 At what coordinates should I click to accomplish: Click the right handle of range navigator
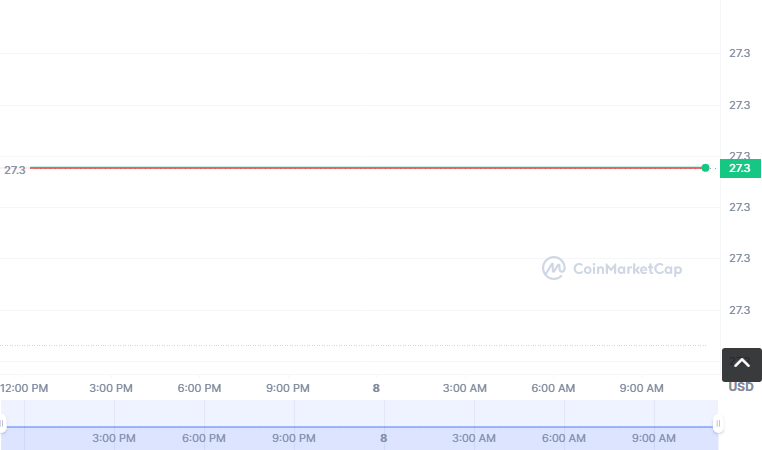[717, 425]
